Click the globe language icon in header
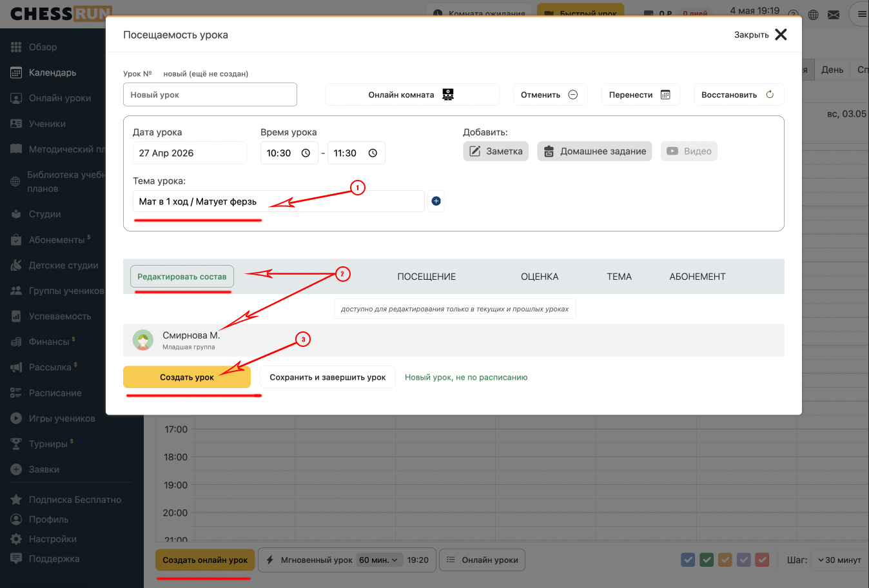Viewport: 869px width, 588px height. [x=814, y=15]
